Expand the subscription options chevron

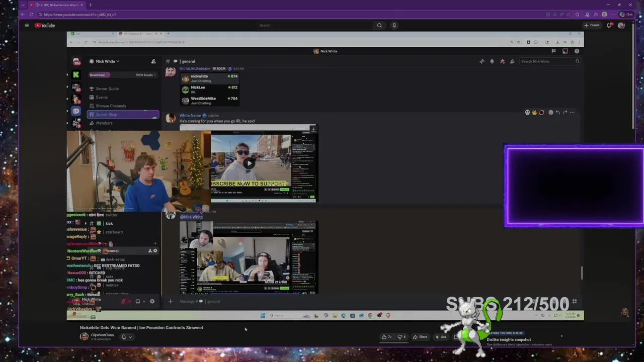(130, 337)
